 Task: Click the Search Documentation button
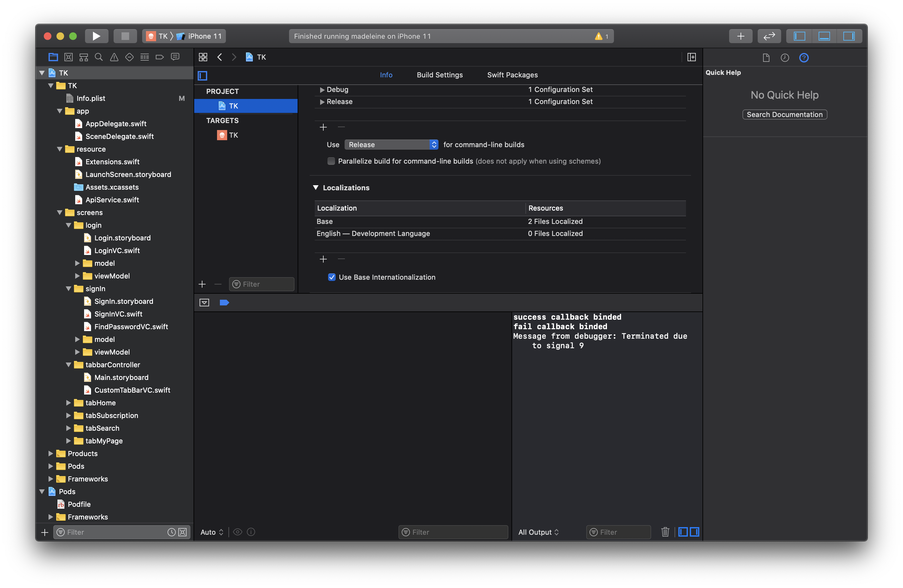tap(784, 114)
